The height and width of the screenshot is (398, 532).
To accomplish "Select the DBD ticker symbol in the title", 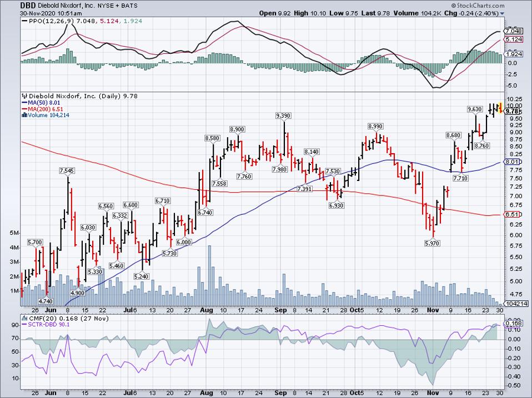I will coord(27,6).
